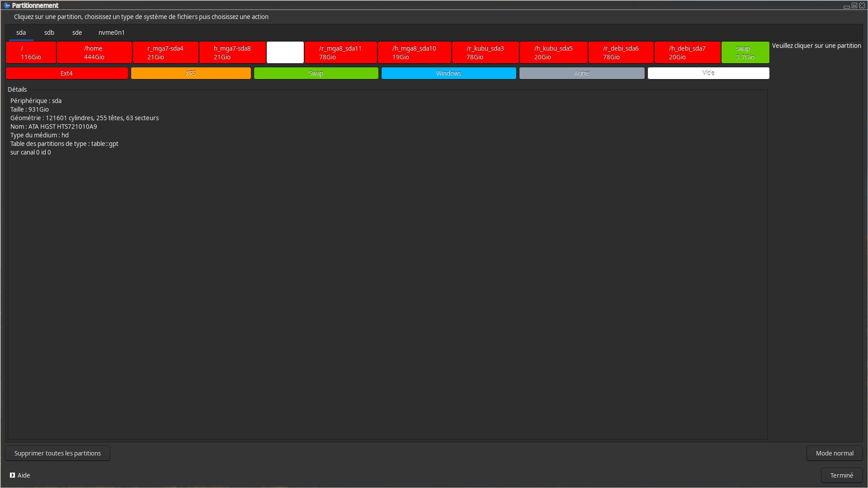Choose the red Ext4 filesystem type
This screenshot has width=868, height=488.
(67, 73)
